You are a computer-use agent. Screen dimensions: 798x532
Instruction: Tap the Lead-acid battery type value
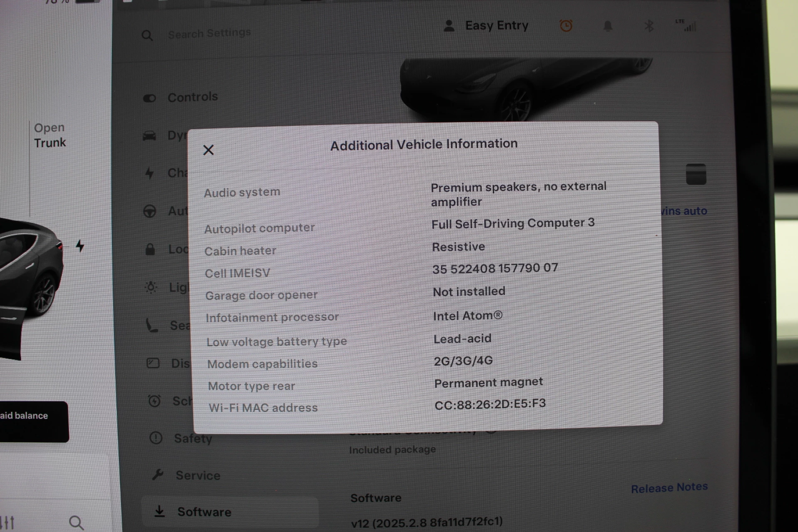[x=462, y=339]
